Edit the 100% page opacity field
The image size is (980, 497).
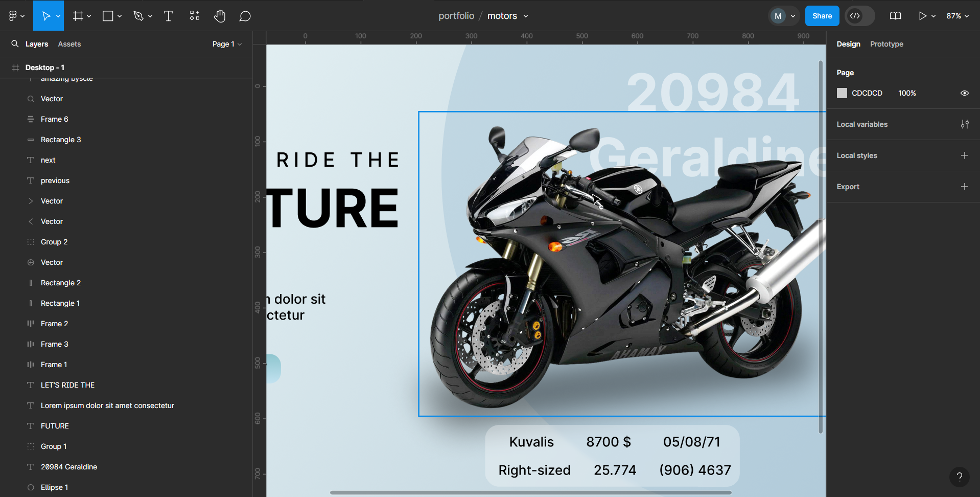tap(907, 93)
